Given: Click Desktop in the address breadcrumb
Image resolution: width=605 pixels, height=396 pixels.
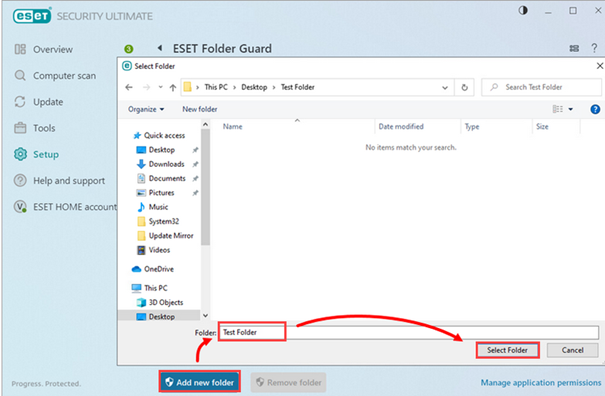Looking at the screenshot, I should tap(254, 87).
